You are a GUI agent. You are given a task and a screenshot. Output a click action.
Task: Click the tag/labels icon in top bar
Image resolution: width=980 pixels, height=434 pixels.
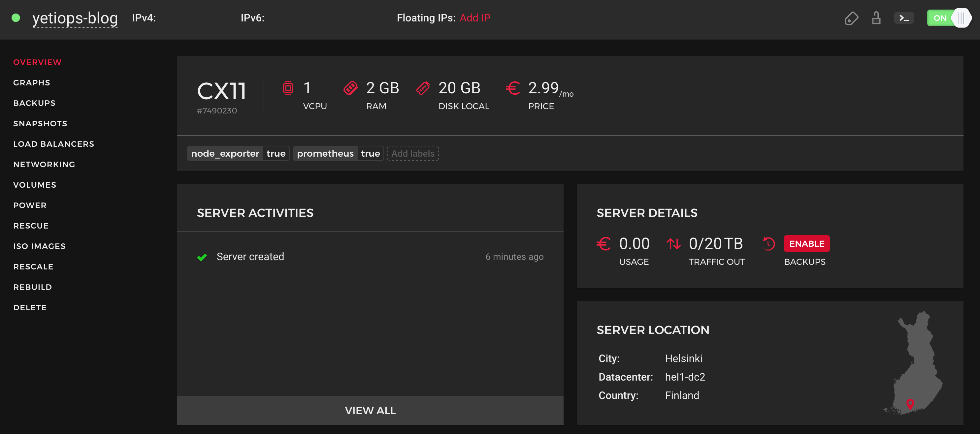(x=851, y=18)
